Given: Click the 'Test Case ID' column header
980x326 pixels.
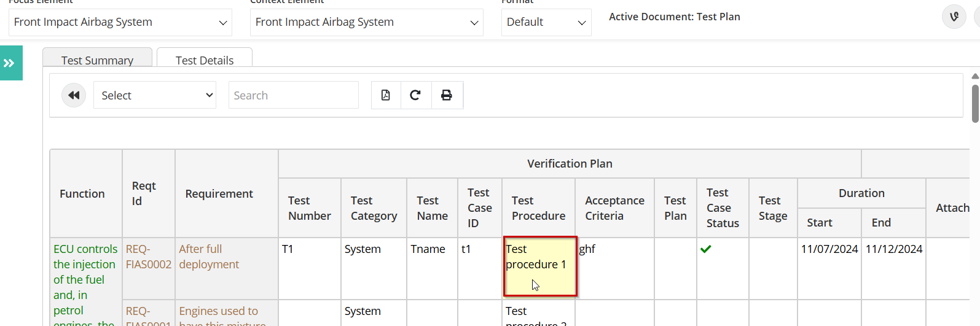Looking at the screenshot, I should [480, 208].
